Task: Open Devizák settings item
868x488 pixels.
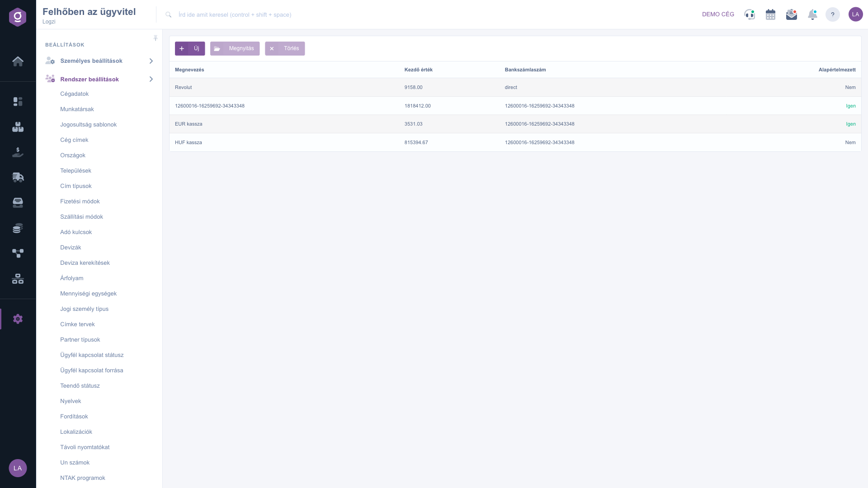Action: [71, 248]
